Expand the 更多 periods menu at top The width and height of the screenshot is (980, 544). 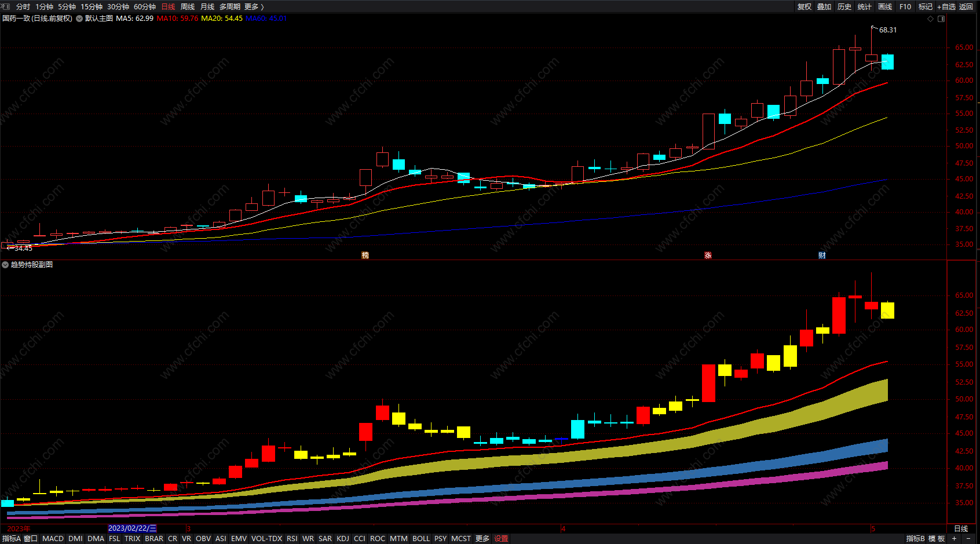[254, 6]
